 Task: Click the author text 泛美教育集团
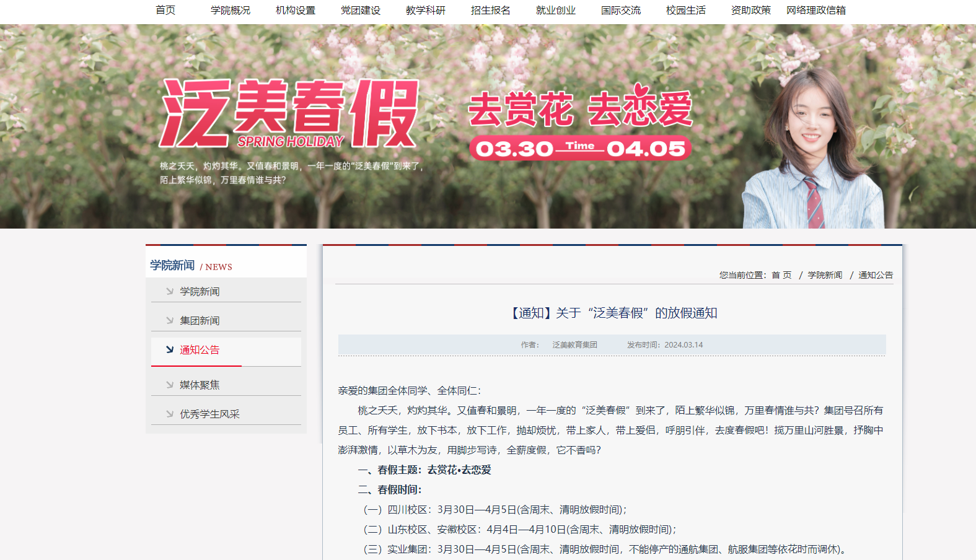coord(574,345)
